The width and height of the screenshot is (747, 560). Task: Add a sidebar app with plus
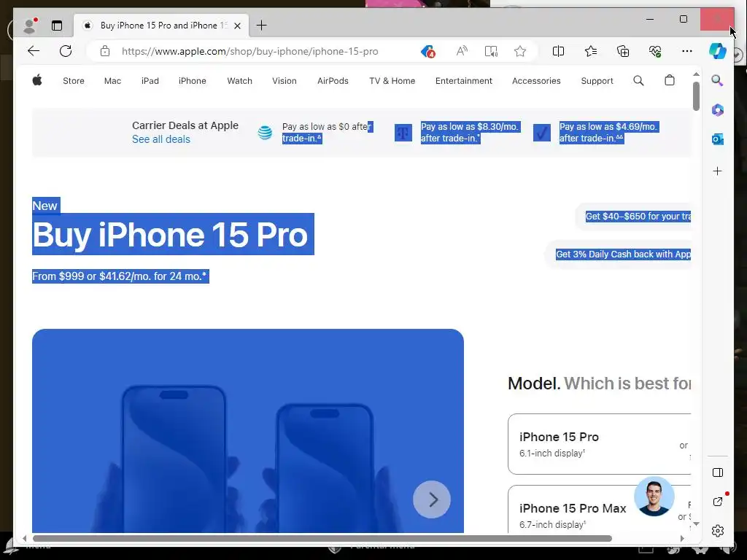click(x=718, y=171)
